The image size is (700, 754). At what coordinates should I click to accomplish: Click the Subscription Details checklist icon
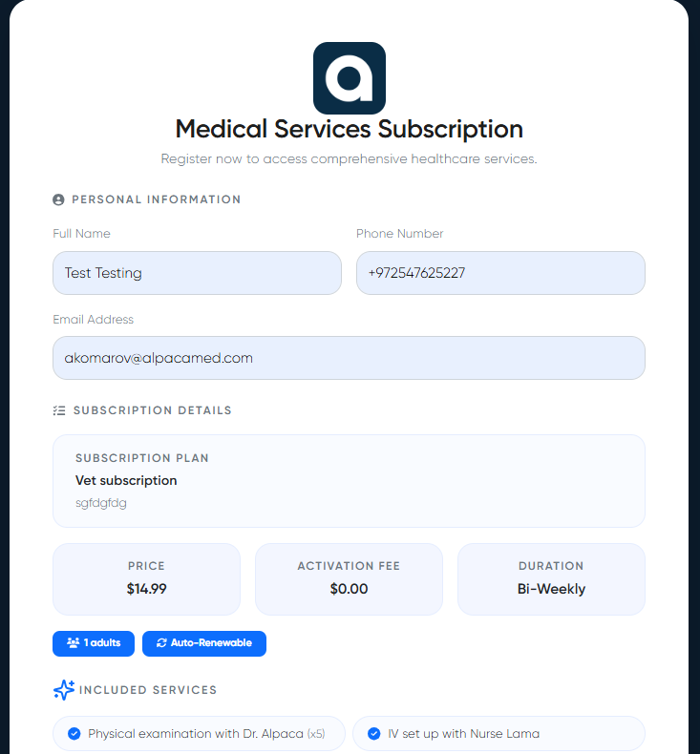pos(59,410)
